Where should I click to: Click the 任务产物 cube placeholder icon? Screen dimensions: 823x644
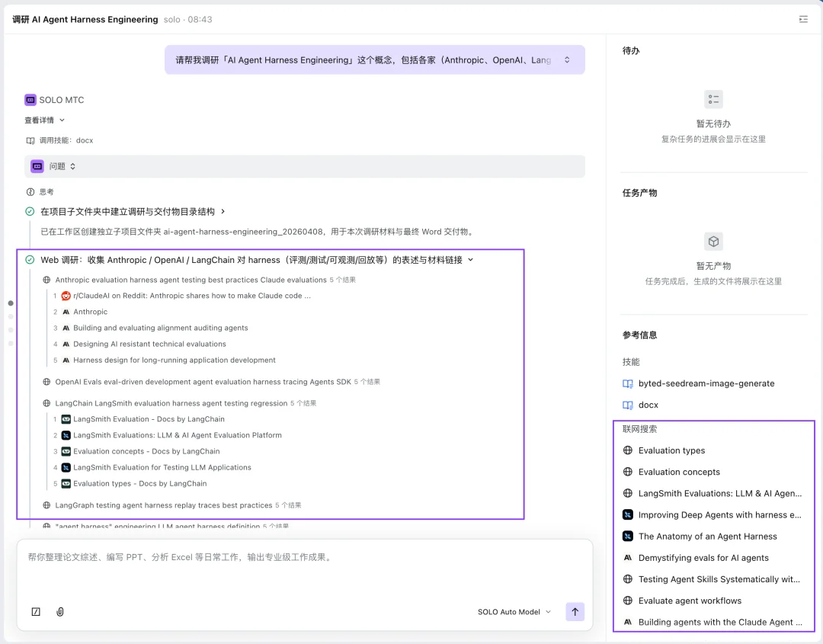click(x=713, y=242)
